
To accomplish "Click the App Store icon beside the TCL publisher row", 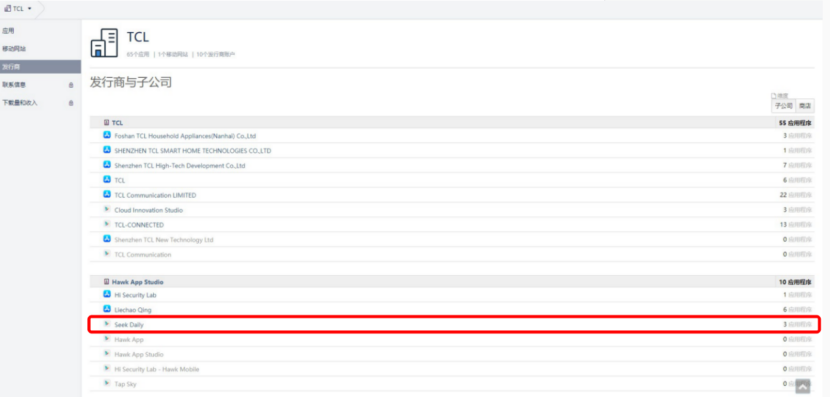I will 107,180.
